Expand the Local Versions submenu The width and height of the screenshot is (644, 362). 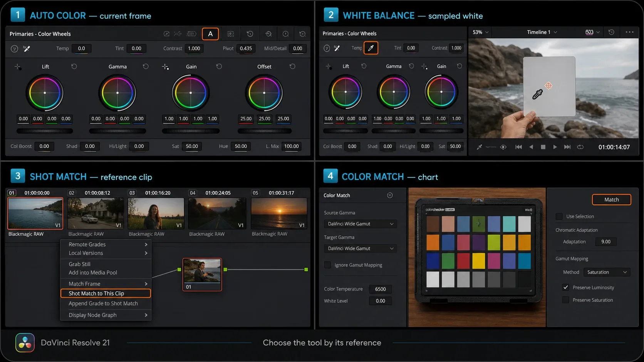point(106,253)
